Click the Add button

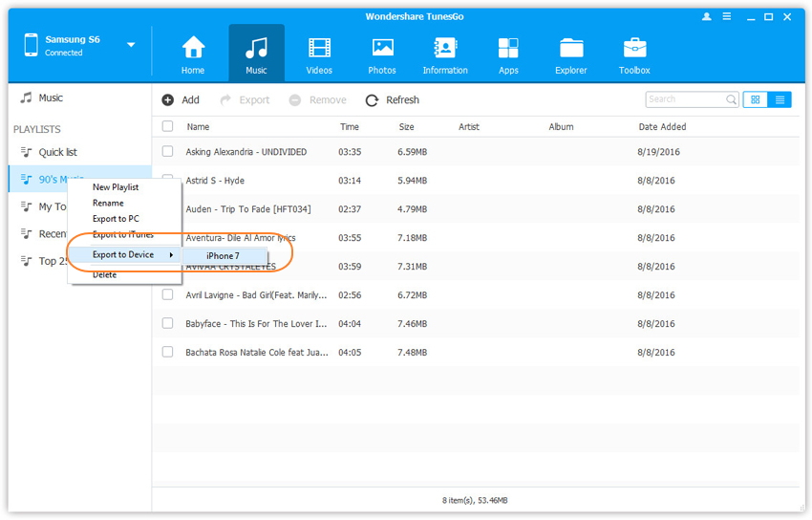click(181, 99)
